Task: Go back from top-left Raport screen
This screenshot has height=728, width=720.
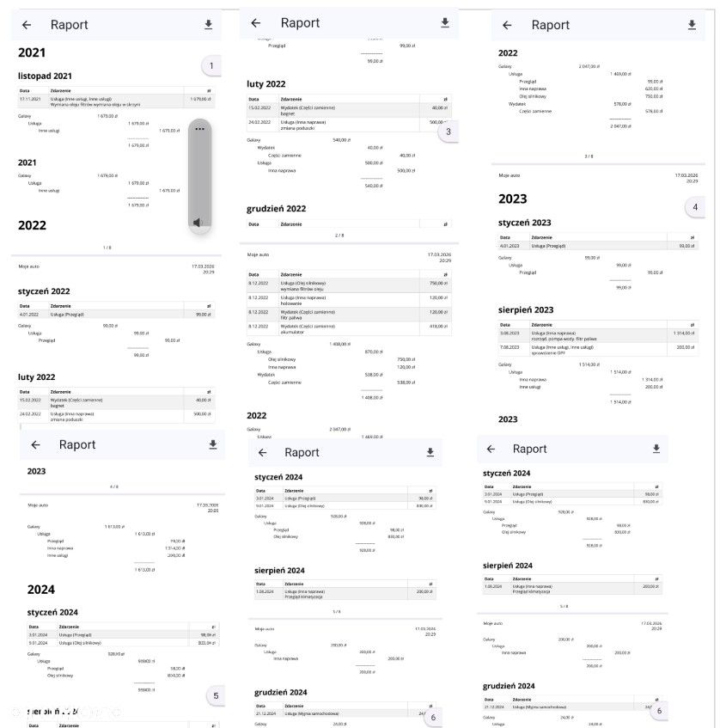Action: coord(27,25)
